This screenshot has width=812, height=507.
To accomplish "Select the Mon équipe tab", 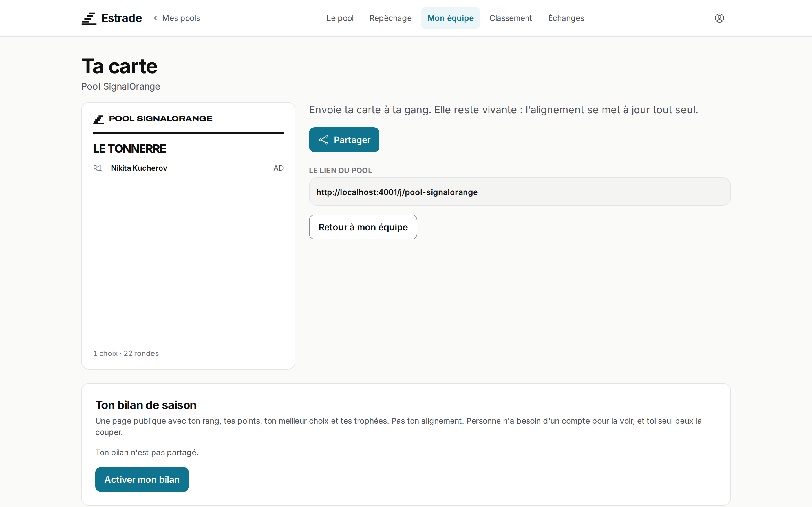I will (450, 18).
